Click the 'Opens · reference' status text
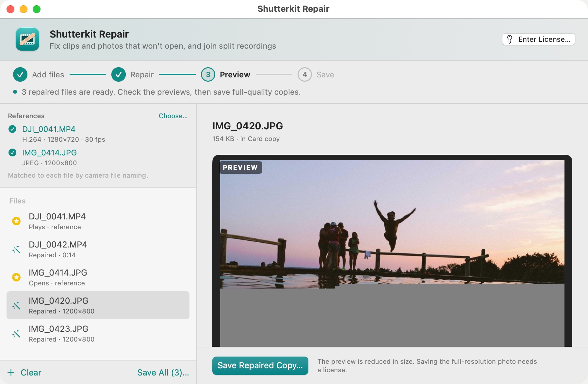This screenshot has height=384, width=588. point(57,283)
